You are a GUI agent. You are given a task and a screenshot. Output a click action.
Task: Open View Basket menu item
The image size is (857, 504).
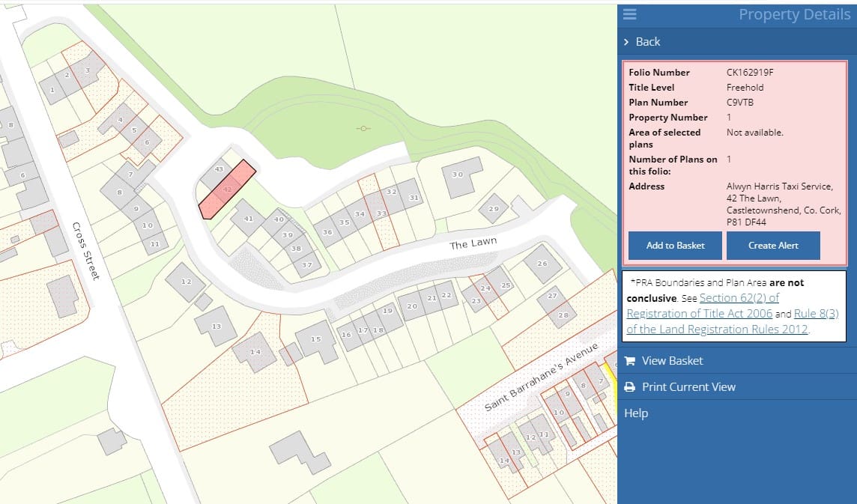click(672, 361)
